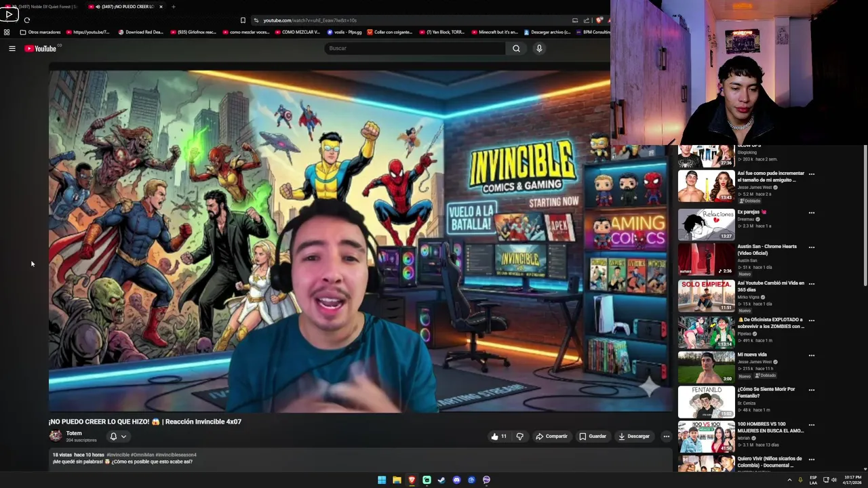Open the Totem channel name link
Screen dimensions: 868x488
point(74,433)
